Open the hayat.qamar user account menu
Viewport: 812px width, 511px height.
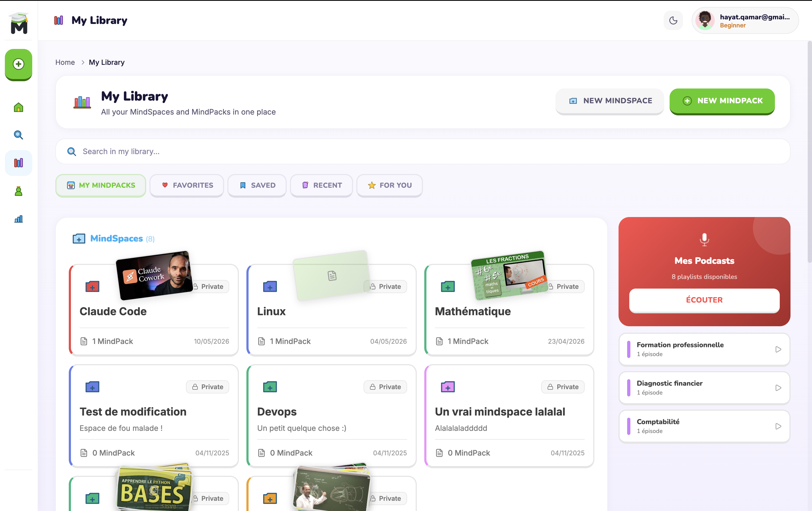tap(745, 21)
